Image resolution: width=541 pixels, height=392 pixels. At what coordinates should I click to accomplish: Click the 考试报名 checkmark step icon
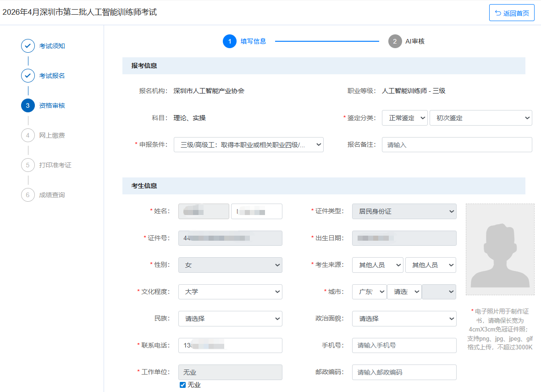click(x=28, y=76)
